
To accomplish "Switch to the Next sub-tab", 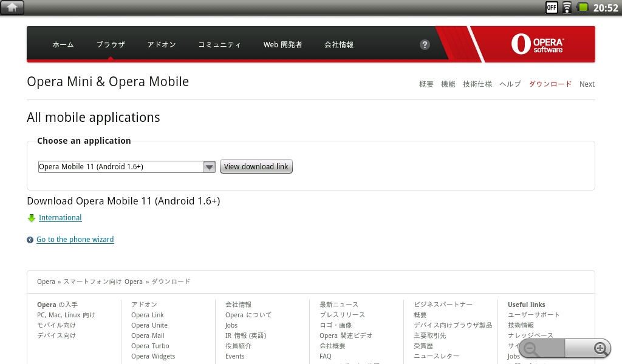I will click(587, 84).
